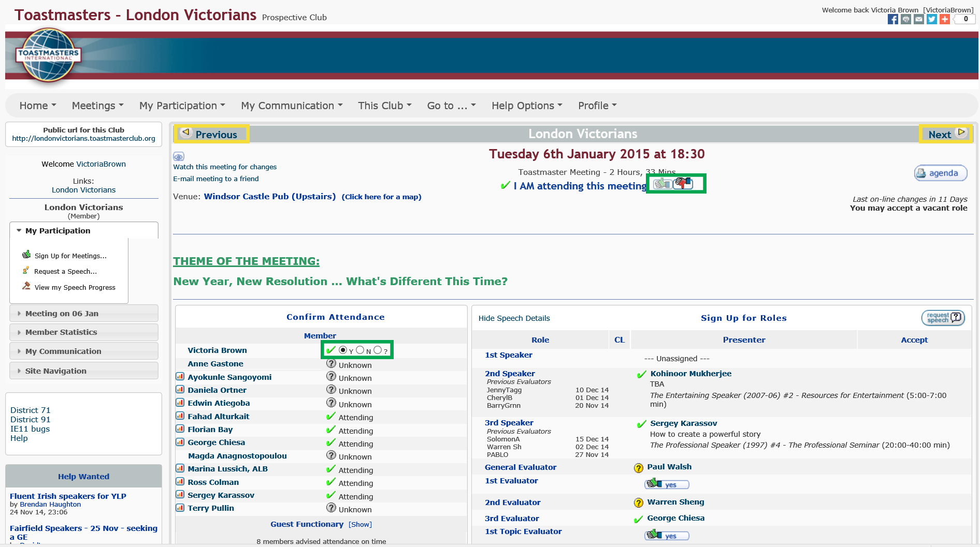Select the N attendance radio button

(360, 350)
